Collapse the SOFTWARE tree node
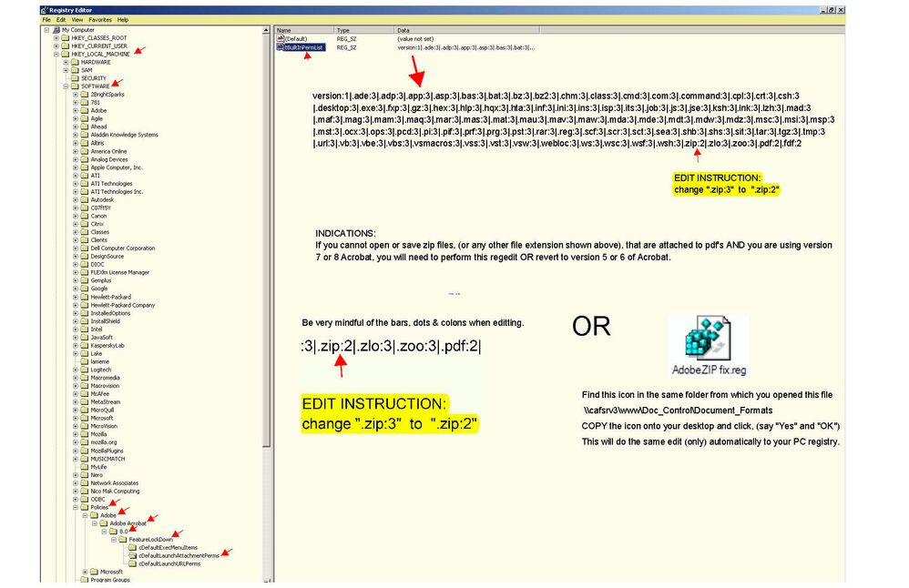Viewport: 909px width, 588px height. 66,86
